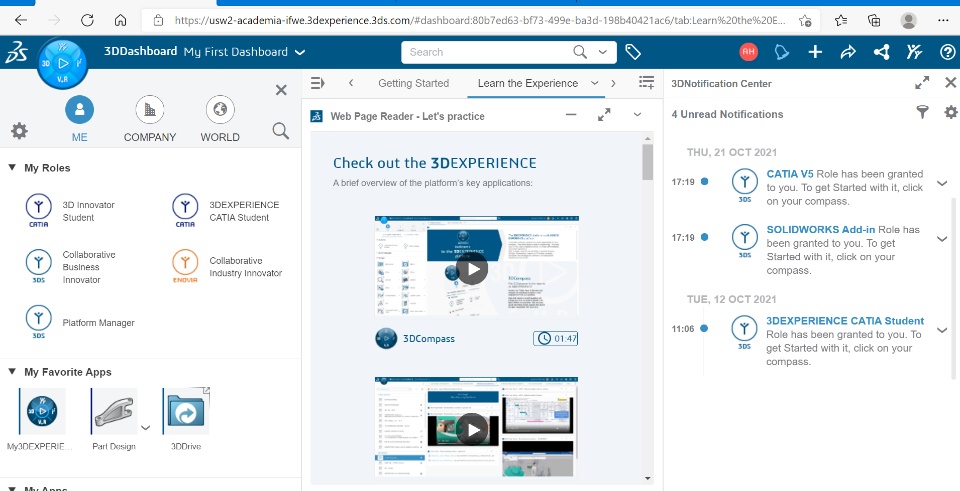Image resolution: width=960 pixels, height=491 pixels.
Task: Click the tag icon beside search bar
Action: click(632, 52)
